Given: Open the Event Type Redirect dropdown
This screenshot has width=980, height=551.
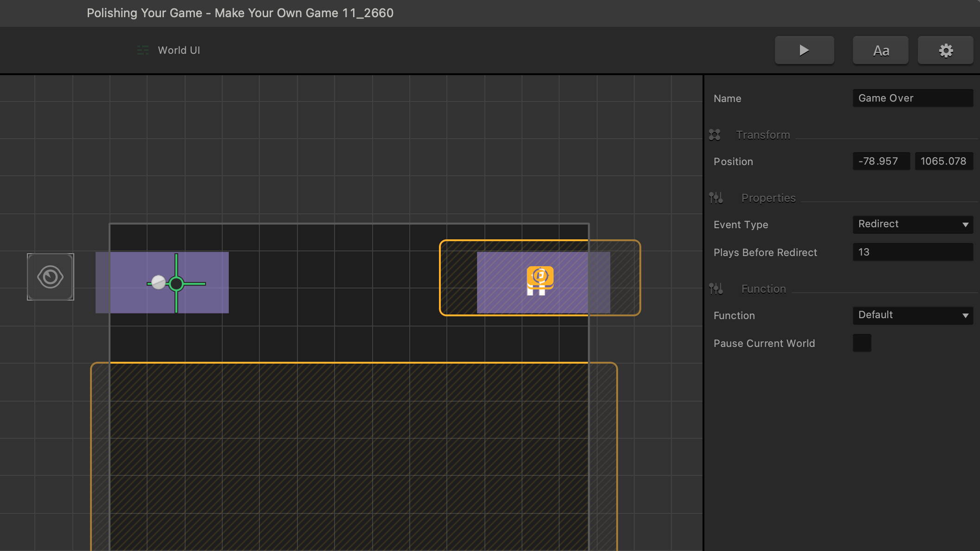Looking at the screenshot, I should [913, 224].
